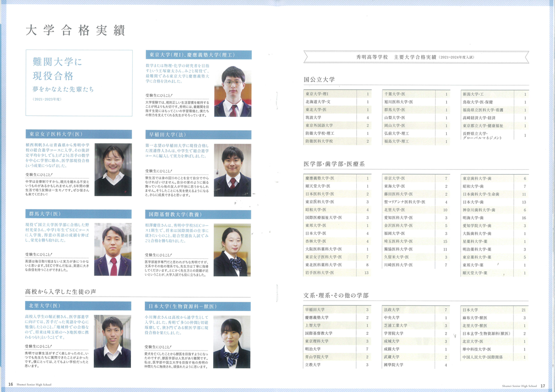Select the count 21 in the 日本大学 row
555x392 pixels.
[x=523, y=309]
